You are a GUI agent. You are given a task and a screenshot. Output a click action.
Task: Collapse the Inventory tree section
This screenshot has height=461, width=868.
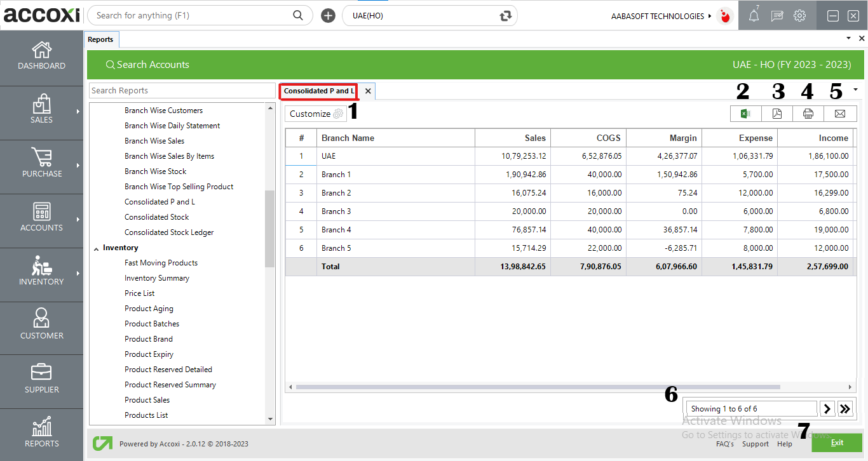pyautogui.click(x=97, y=248)
